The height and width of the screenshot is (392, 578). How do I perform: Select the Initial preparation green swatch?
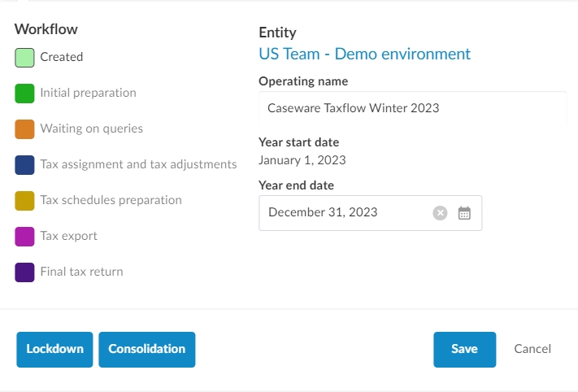[x=24, y=93]
